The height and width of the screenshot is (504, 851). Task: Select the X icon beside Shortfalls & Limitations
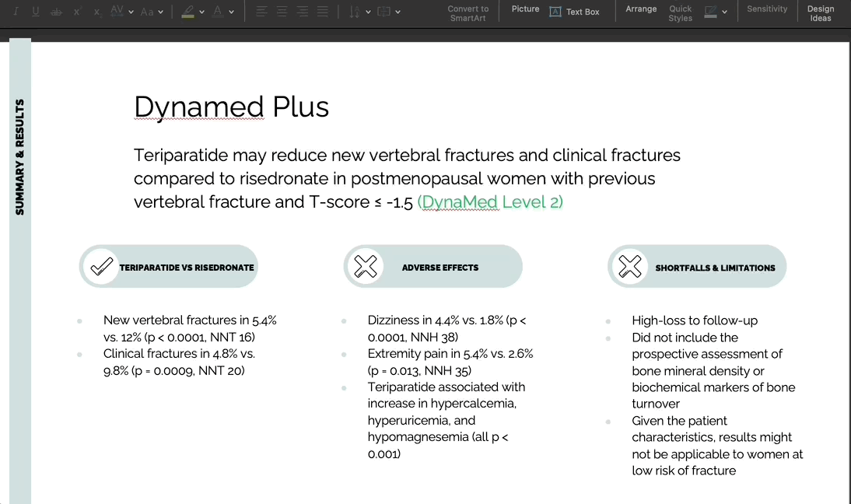pos(629,266)
